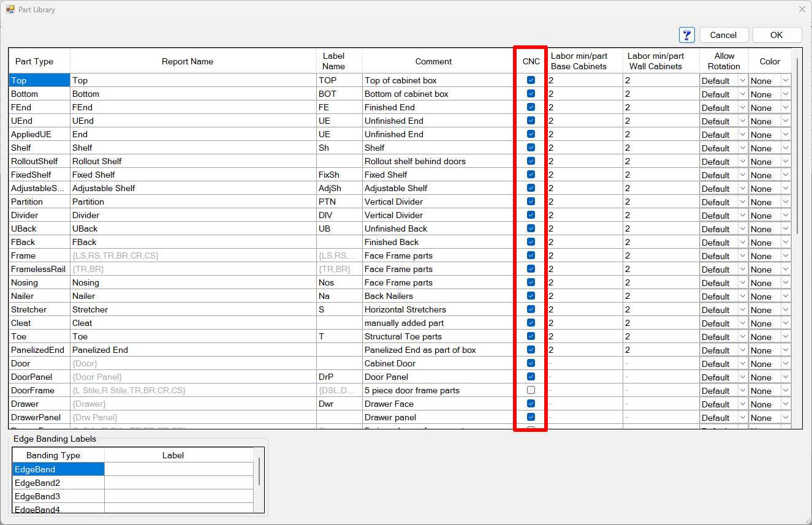The width and height of the screenshot is (812, 525).
Task: Uncheck CNC checkbox for Top part
Action: (531, 80)
